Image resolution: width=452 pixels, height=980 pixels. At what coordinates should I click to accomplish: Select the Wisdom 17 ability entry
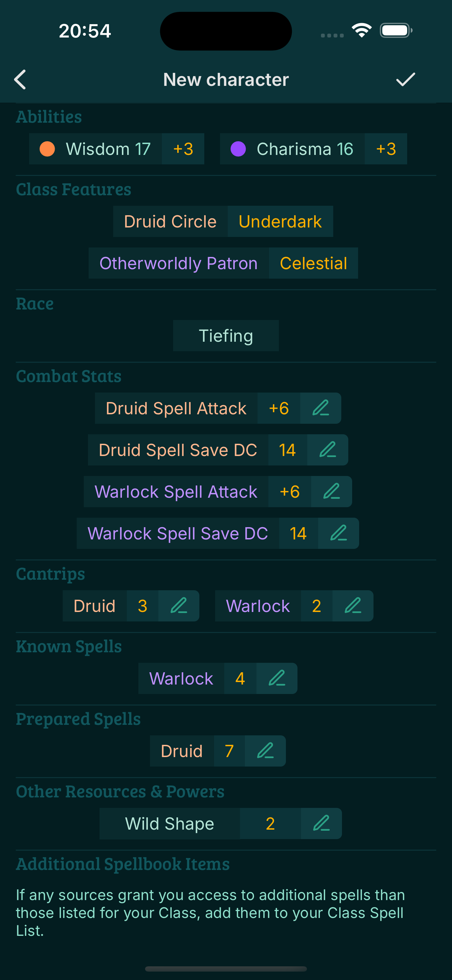(x=108, y=149)
